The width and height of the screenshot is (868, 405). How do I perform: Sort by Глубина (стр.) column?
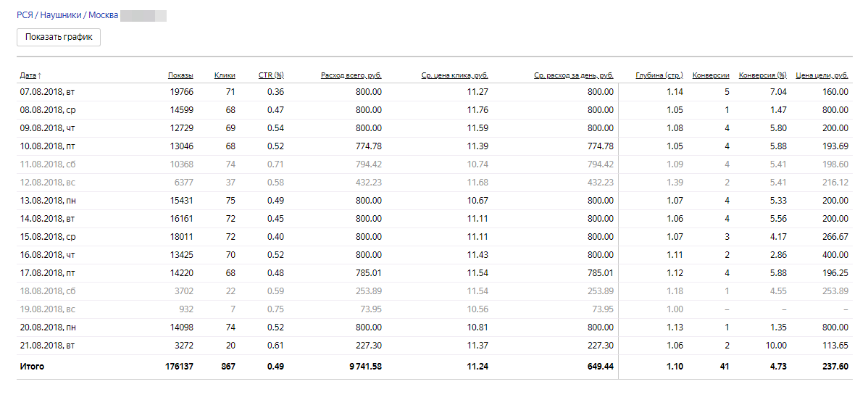[659, 75]
